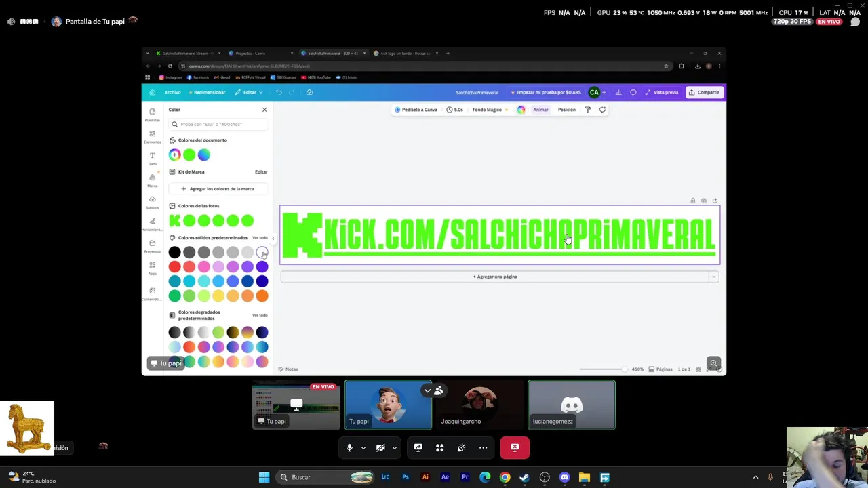Click the add page icon above canvas
The image size is (868, 488).
click(714, 201)
